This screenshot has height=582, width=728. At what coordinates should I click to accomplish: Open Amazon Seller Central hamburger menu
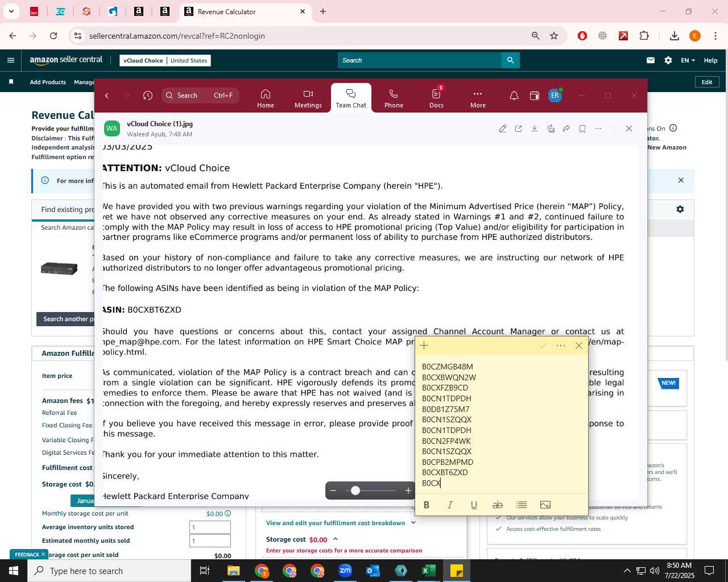click(x=11, y=60)
